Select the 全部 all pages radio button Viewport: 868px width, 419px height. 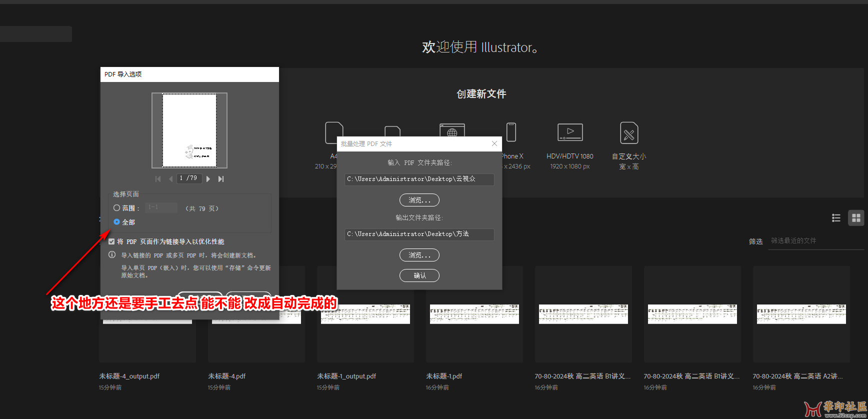(x=116, y=222)
